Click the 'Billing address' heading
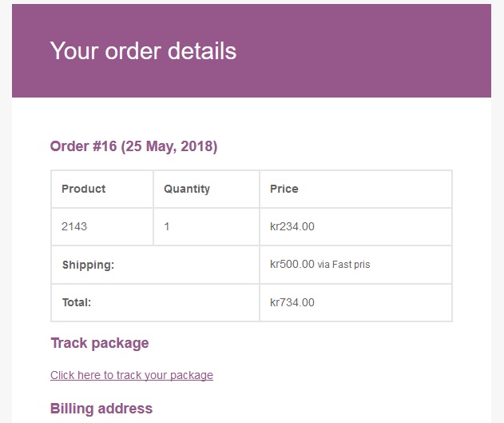This screenshot has height=423, width=504. 101,409
